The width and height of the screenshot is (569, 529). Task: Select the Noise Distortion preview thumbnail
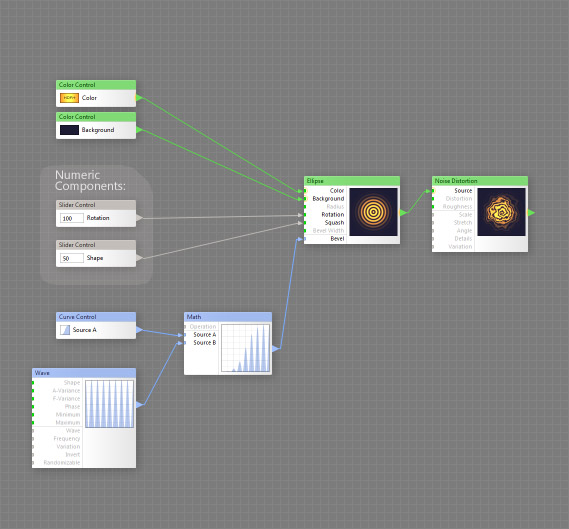(501, 212)
